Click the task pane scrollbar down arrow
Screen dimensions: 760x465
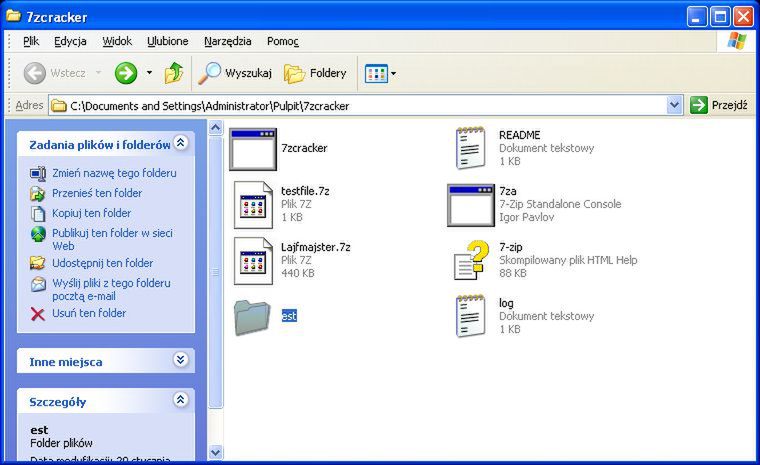(216, 452)
